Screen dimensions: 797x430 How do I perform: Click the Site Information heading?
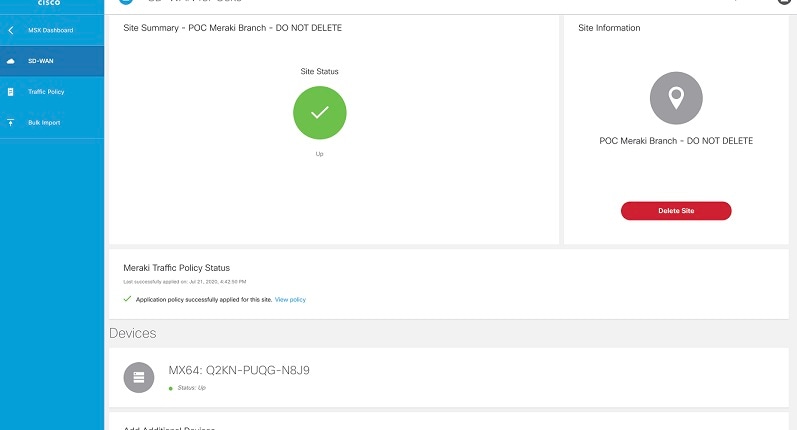tap(609, 28)
